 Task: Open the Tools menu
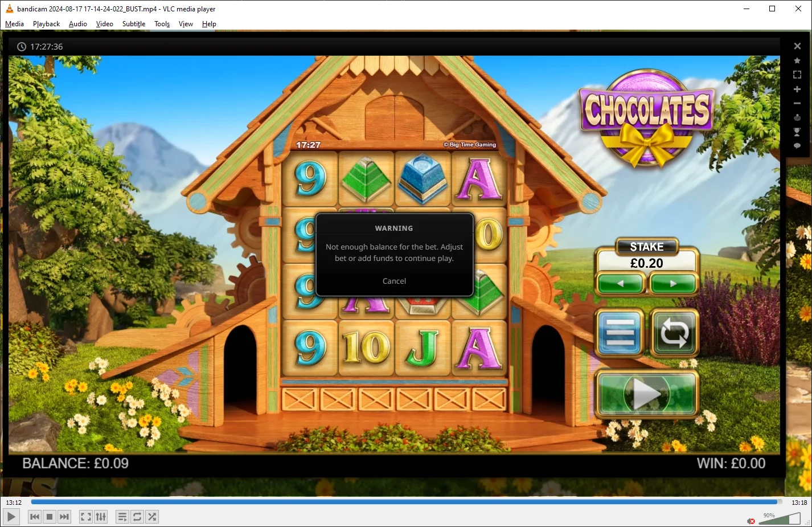(x=162, y=24)
